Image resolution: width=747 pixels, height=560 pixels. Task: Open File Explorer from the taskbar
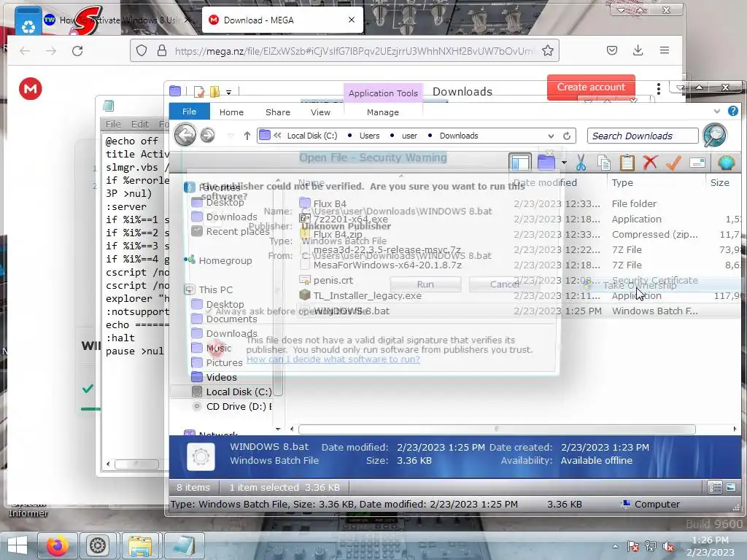pyautogui.click(x=139, y=545)
